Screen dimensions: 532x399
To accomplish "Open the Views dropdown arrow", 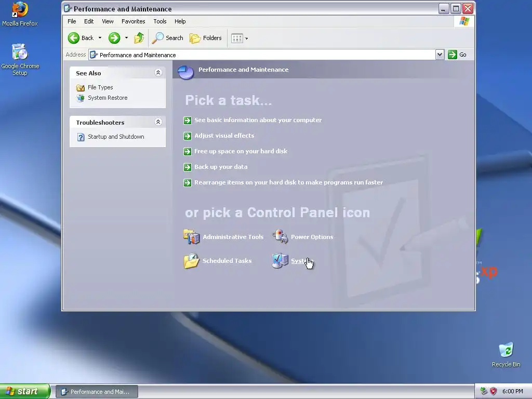I will (247, 38).
